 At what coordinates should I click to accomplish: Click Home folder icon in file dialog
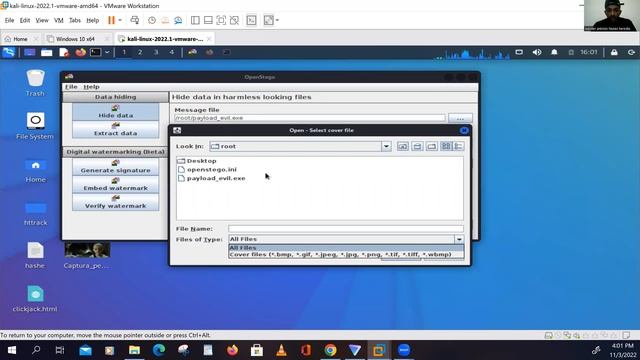[417, 146]
